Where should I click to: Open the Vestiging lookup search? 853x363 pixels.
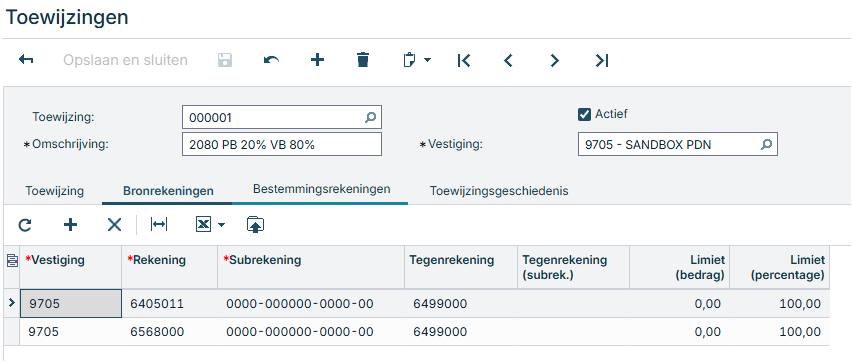766,145
